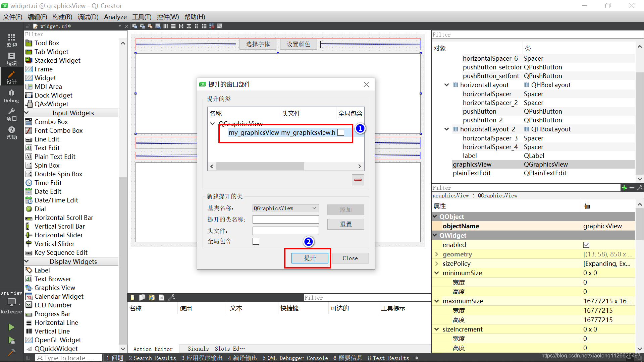Click green plus add property icon
Image resolution: width=644 pixels, height=362 pixels.
(624, 188)
